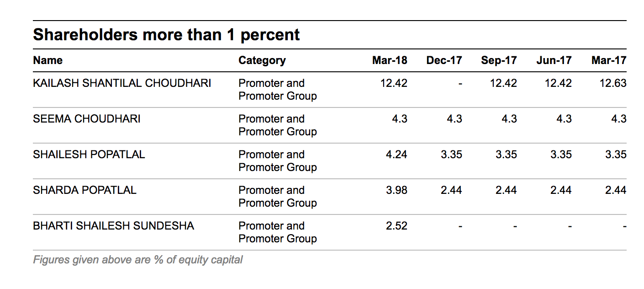
Task: Click the Sep-17 column header
Action: click(x=499, y=60)
